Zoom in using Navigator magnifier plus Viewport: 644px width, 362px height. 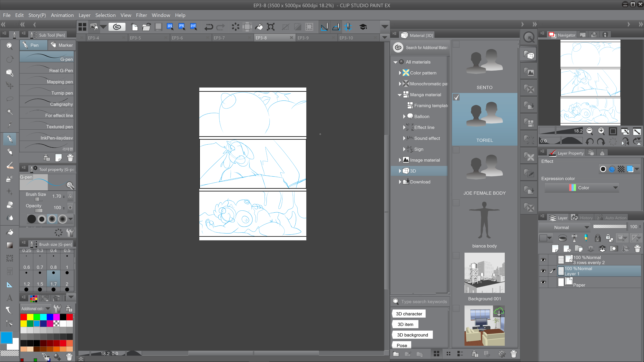coord(601,131)
